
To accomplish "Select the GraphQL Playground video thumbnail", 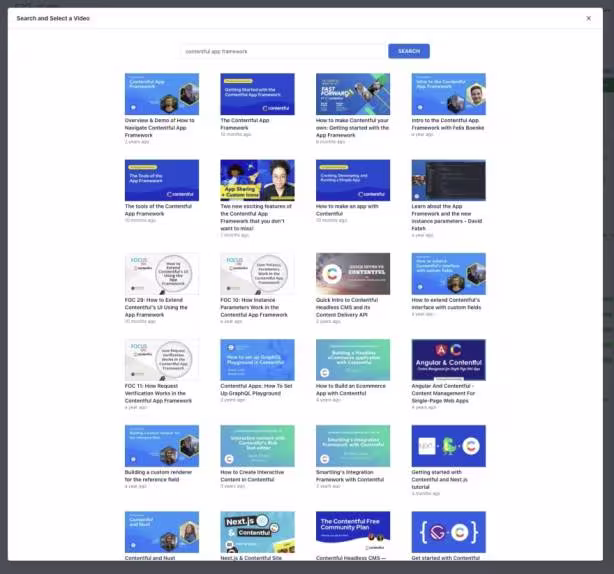I will 257,360.
